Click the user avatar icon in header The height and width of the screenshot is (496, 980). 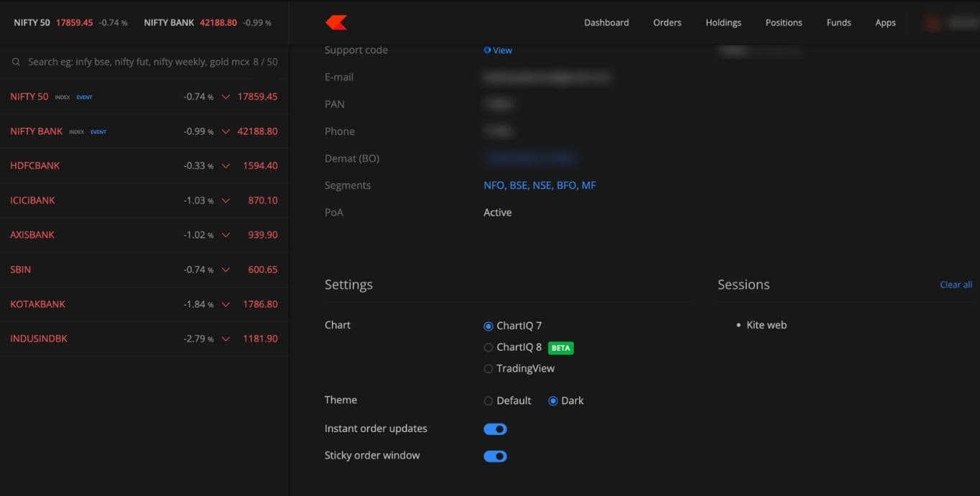[x=933, y=23]
